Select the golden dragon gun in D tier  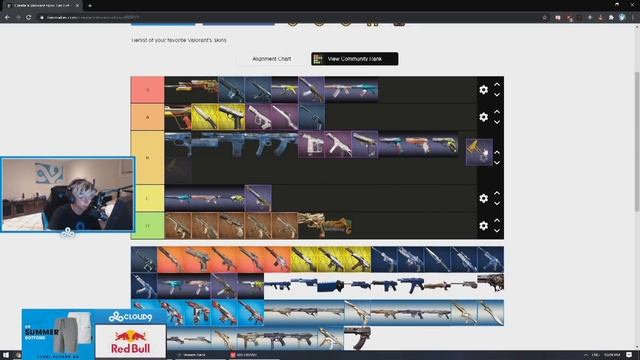(325, 226)
